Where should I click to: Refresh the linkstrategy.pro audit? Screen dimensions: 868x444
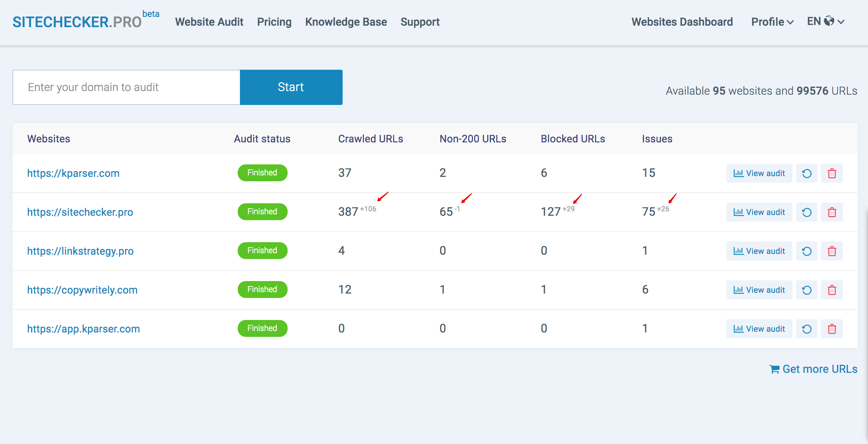(x=806, y=251)
